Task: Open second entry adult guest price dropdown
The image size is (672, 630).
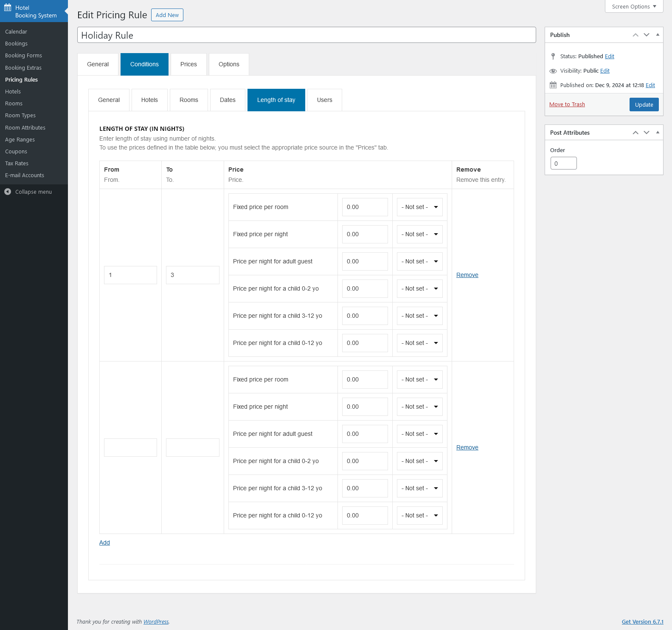Action: (419, 434)
